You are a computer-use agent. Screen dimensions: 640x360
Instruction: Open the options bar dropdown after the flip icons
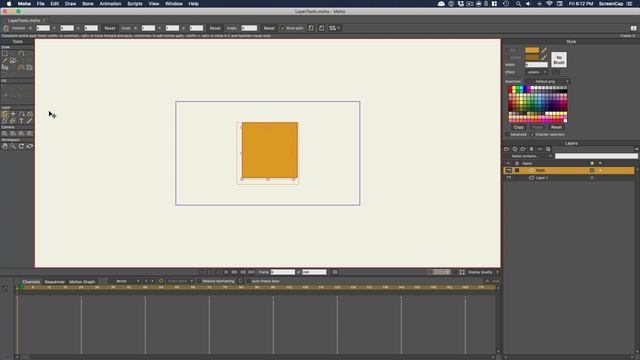click(334, 28)
